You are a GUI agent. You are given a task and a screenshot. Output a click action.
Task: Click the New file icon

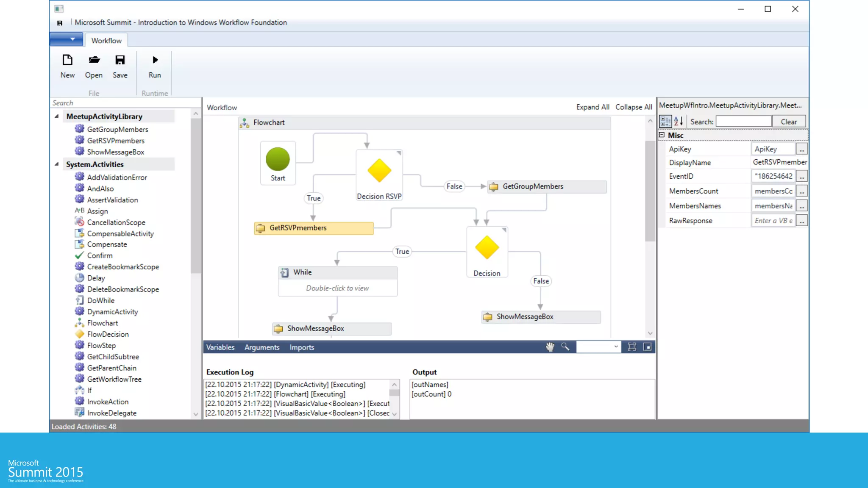67,60
